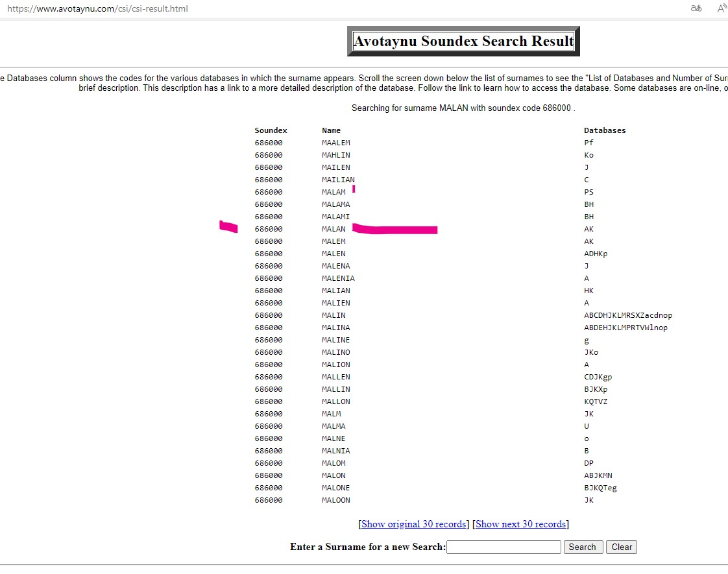This screenshot has height=574, width=728.
Task: Select the name MALON in results
Action: tap(334, 475)
